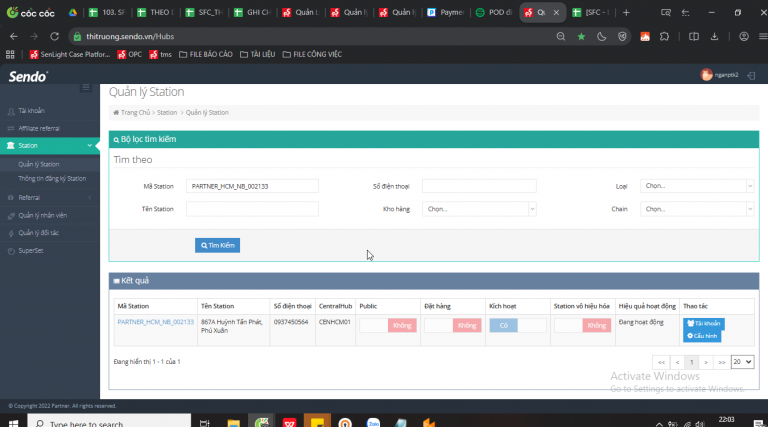Click the Cấu hình action button
This screenshot has height=427, width=768.
[702, 336]
